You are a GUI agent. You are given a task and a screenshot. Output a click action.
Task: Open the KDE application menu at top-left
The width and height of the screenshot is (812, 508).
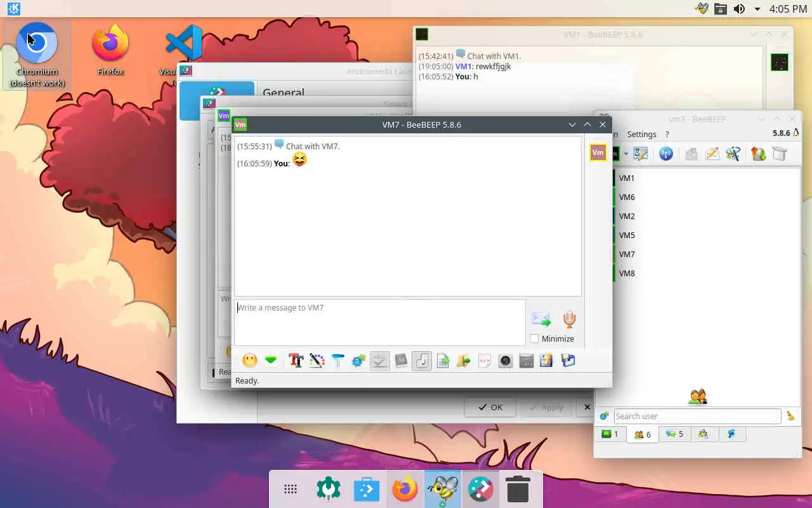(13, 8)
